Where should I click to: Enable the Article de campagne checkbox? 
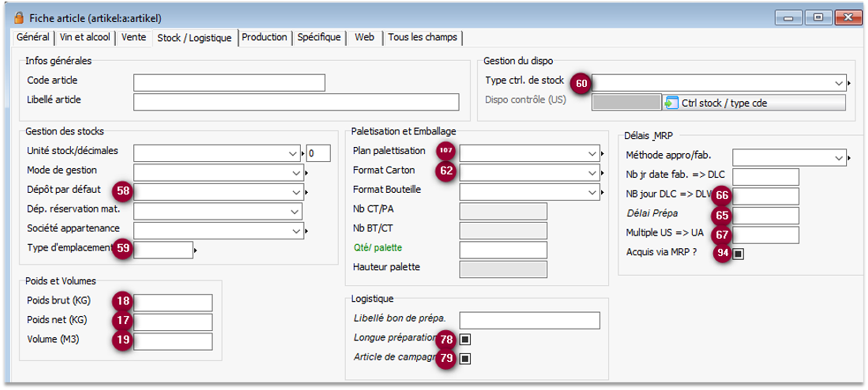coord(465,359)
